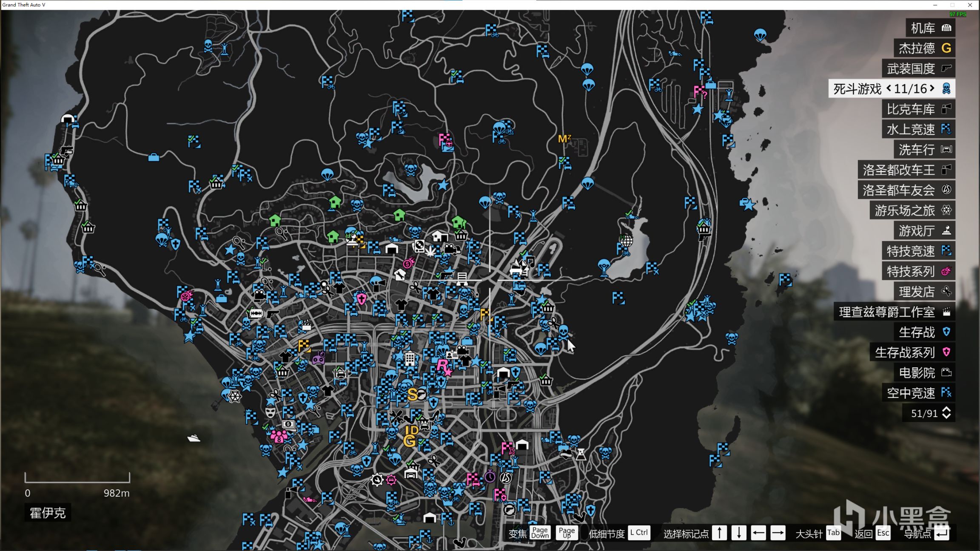980x551 pixels.
Task: Click the LS Car Meet blip south
Action: (506, 478)
